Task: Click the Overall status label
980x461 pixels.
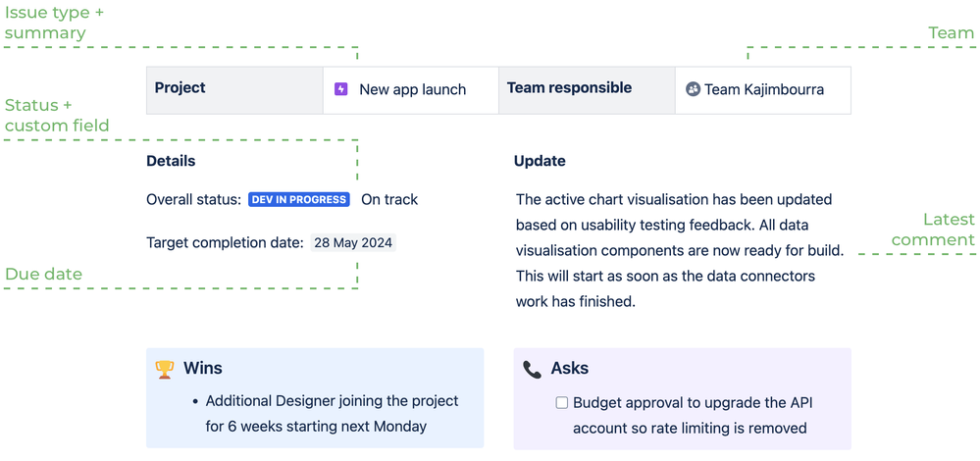Action: (193, 199)
